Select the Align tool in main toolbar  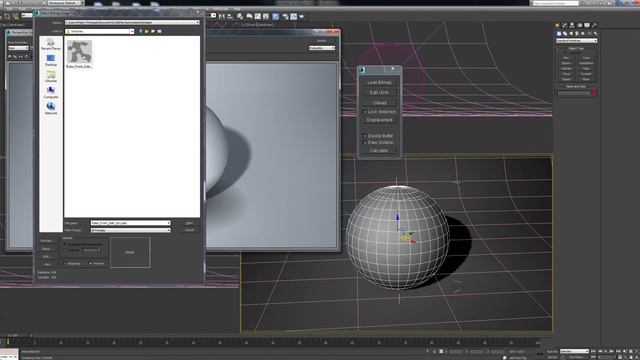pos(230,16)
